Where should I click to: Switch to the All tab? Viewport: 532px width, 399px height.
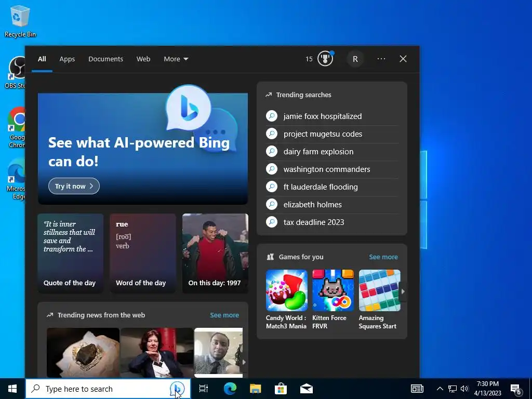point(42,59)
